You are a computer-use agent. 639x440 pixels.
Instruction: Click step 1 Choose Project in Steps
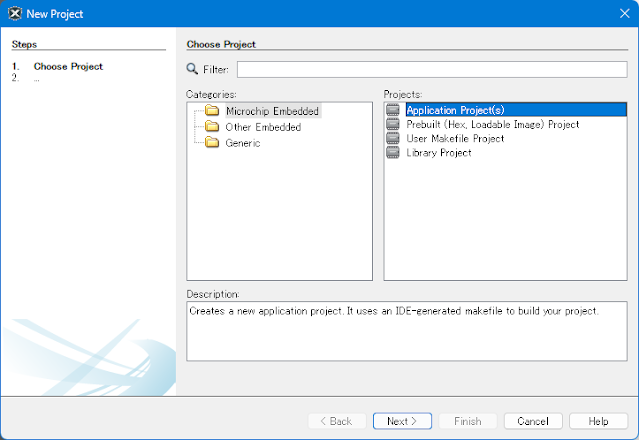(68, 66)
